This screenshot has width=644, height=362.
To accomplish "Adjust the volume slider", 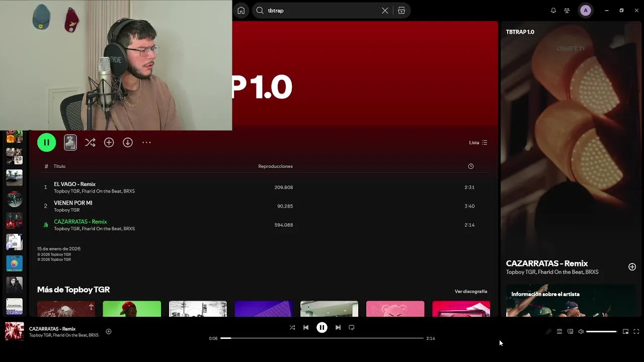I will coord(601,332).
